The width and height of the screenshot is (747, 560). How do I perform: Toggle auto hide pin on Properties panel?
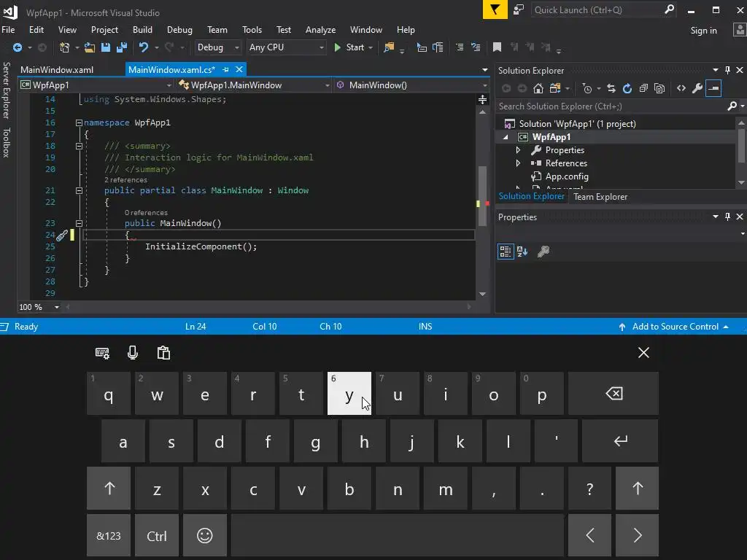coord(727,217)
